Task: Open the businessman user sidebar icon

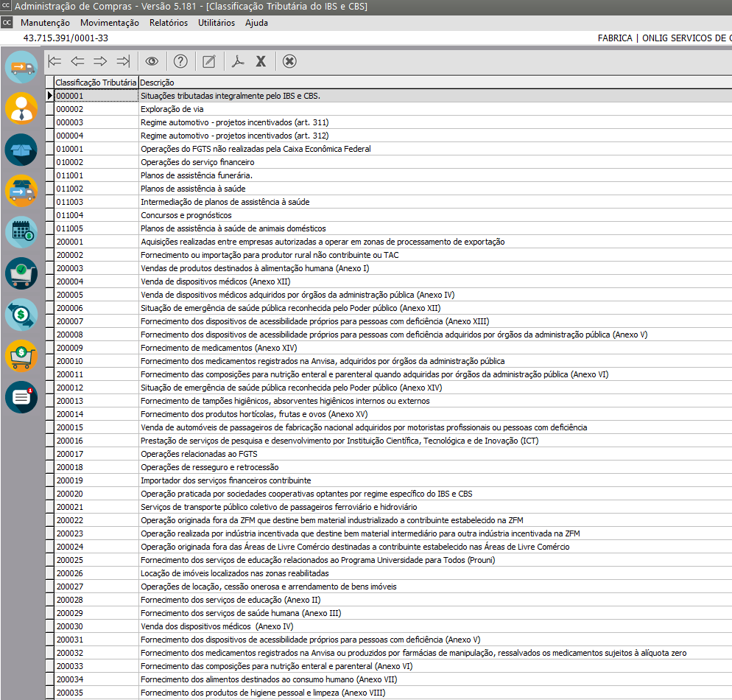Action: (21, 108)
